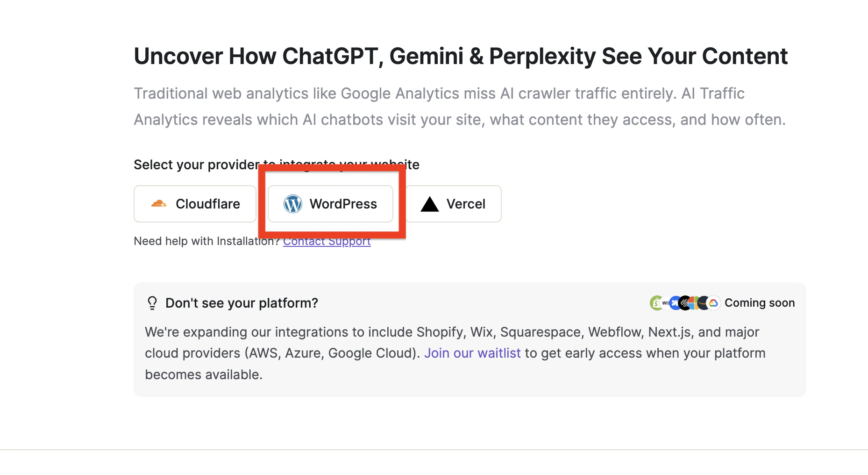Click the Uncover How ChatGPT main heading
This screenshot has height=475, width=868.
460,57
